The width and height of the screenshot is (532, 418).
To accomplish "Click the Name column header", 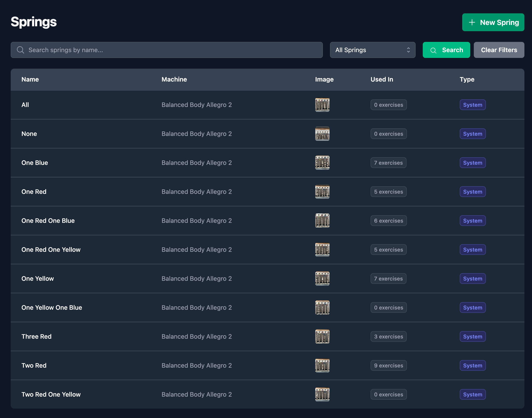I will click(30, 79).
